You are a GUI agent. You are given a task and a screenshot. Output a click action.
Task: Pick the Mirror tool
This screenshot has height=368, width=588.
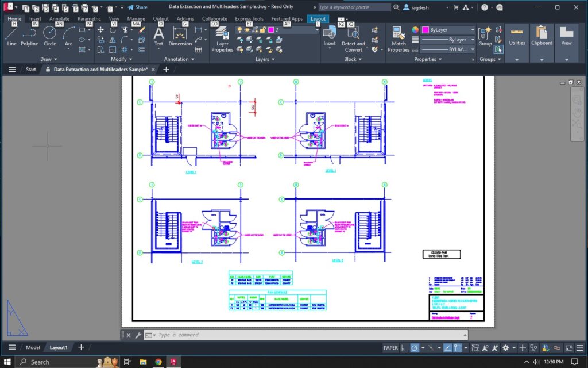tap(113, 40)
